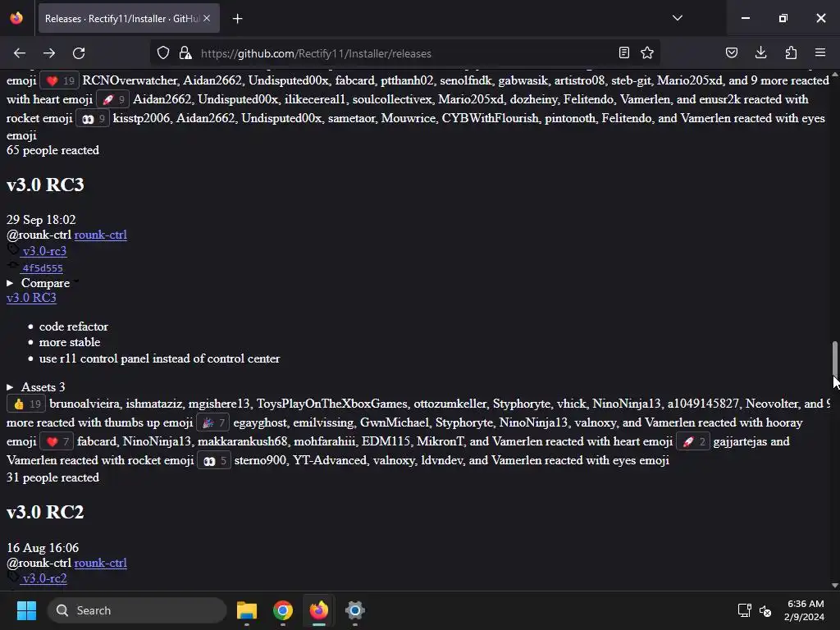
Task: Click '31 people reacted' text
Action: [x=52, y=477]
